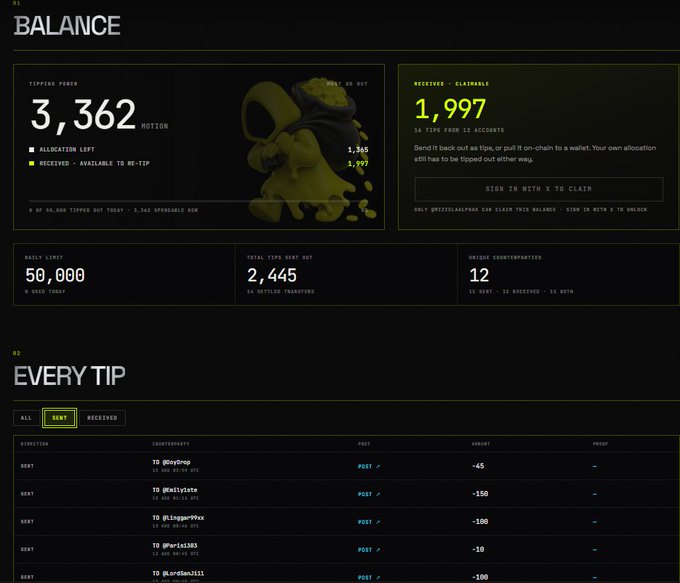Click the white Allocation Left legend square
The image size is (680, 583).
[x=31, y=150]
